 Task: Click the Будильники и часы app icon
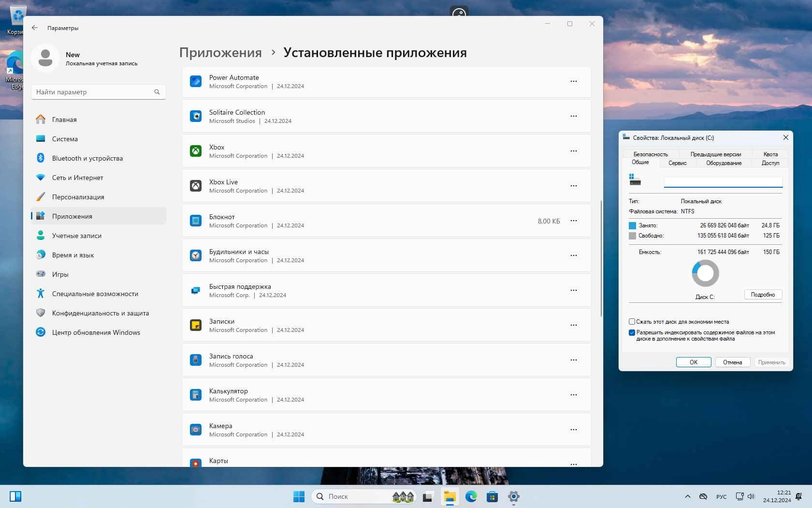coord(196,255)
